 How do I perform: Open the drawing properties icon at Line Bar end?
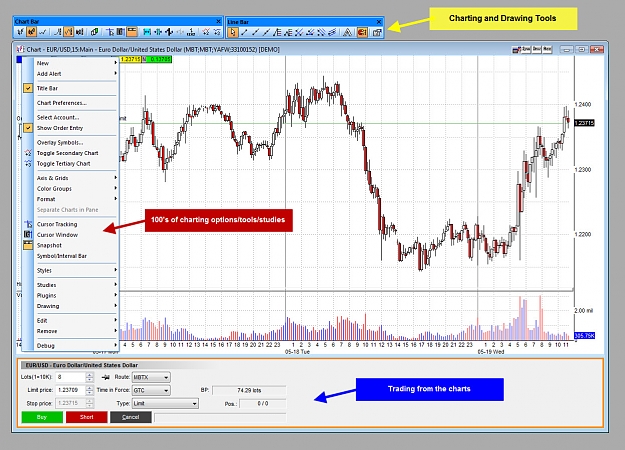pos(377,32)
